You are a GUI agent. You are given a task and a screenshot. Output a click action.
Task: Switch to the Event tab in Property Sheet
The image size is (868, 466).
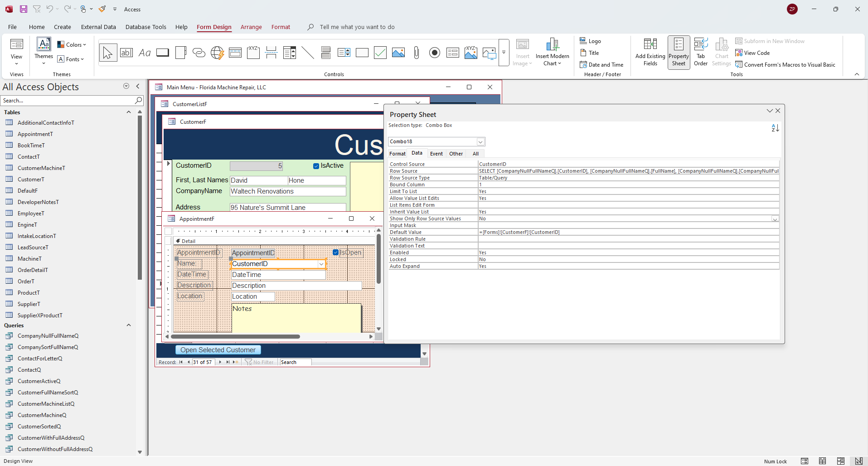pos(436,154)
